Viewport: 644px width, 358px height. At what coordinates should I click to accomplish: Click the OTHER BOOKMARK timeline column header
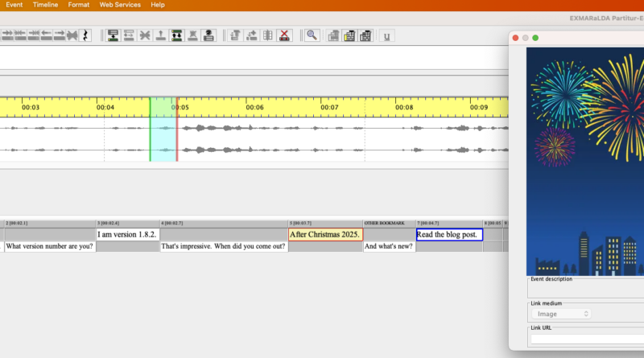click(x=389, y=223)
